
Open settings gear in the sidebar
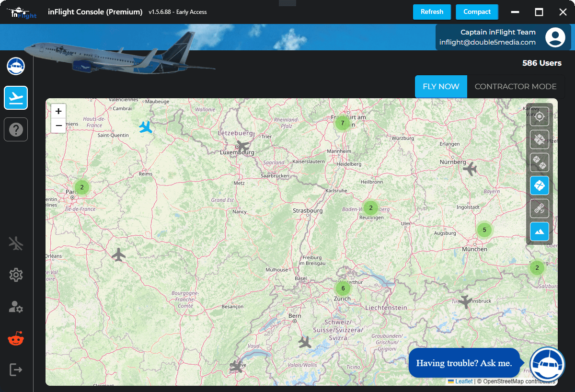pyautogui.click(x=16, y=275)
